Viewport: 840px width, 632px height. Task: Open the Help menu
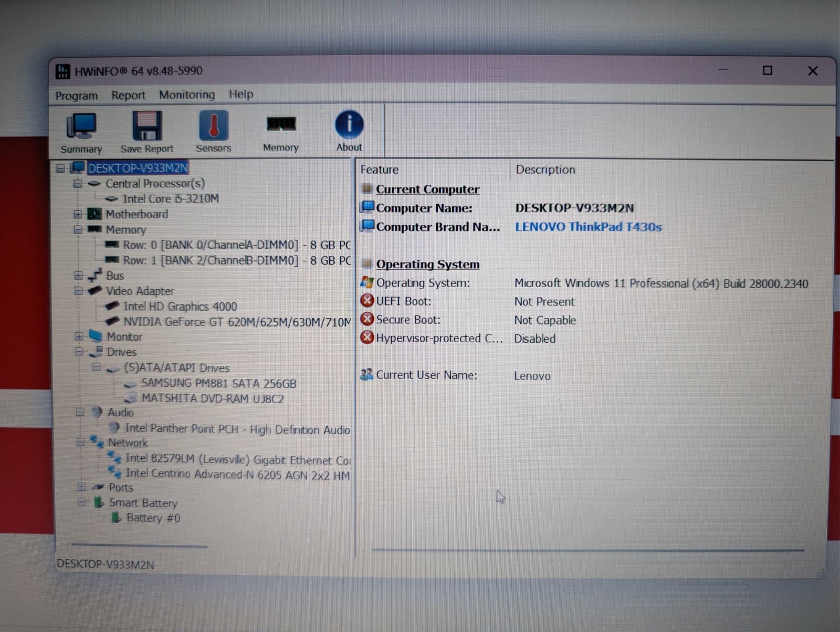241,94
